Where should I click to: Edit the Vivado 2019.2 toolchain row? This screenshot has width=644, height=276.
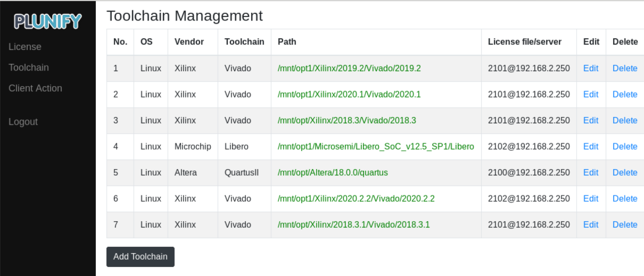click(591, 68)
